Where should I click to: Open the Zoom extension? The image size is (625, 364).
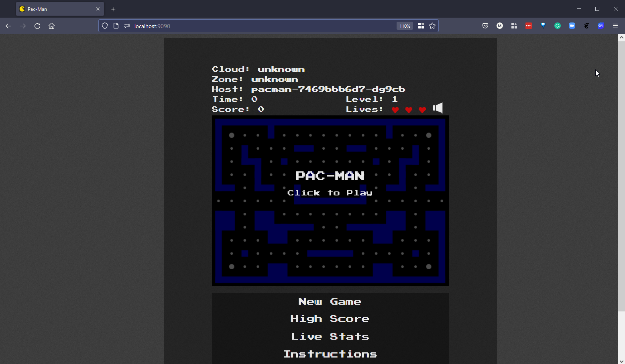point(572,26)
